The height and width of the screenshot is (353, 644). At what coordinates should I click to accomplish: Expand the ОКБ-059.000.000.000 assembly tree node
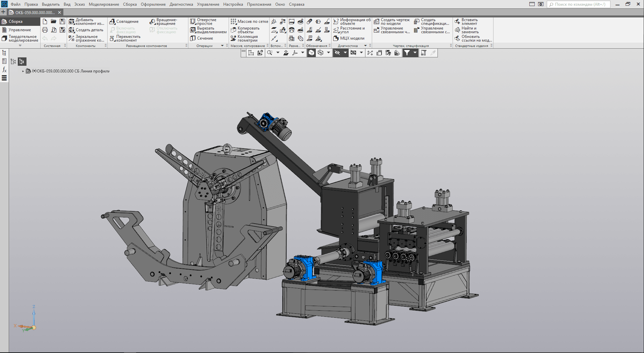click(23, 71)
